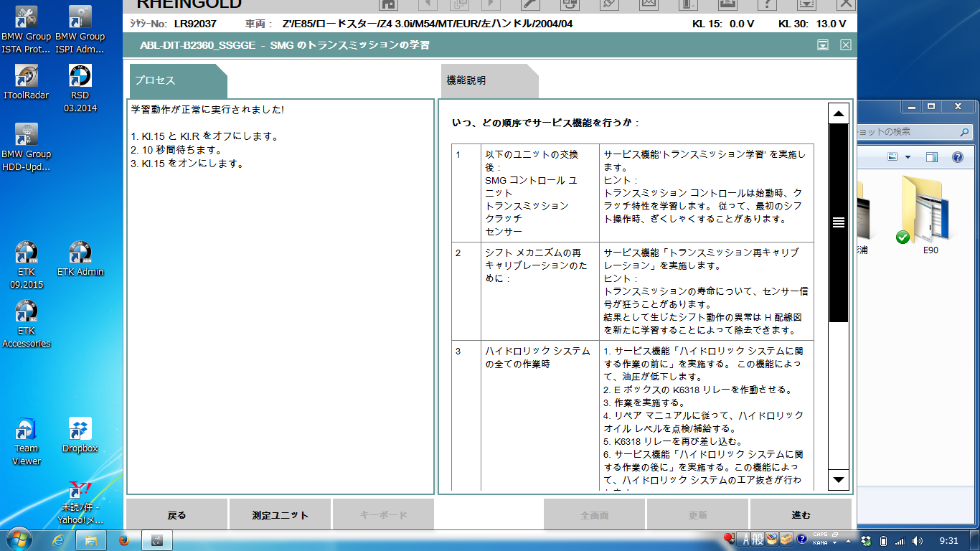This screenshot has height=551, width=980.
Task: Click the キーボード button
Action: pyautogui.click(x=383, y=514)
